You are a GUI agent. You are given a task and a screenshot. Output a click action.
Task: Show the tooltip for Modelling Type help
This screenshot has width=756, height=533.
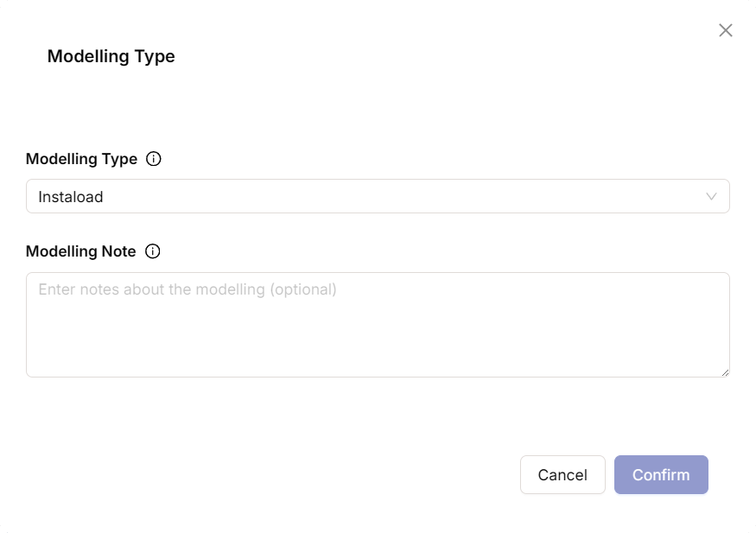click(x=154, y=159)
